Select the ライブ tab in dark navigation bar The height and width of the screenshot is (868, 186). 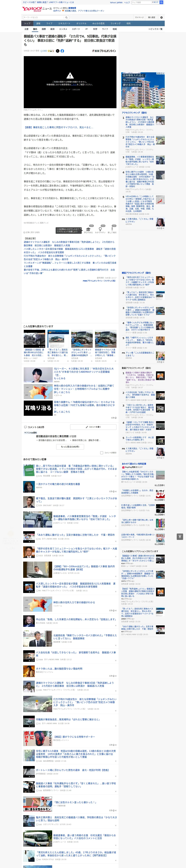click(x=49, y=24)
